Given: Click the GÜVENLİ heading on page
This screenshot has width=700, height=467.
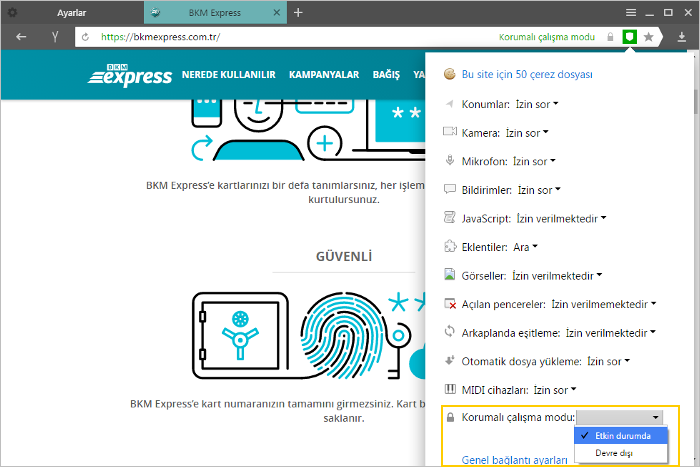Looking at the screenshot, I should click(x=344, y=257).
